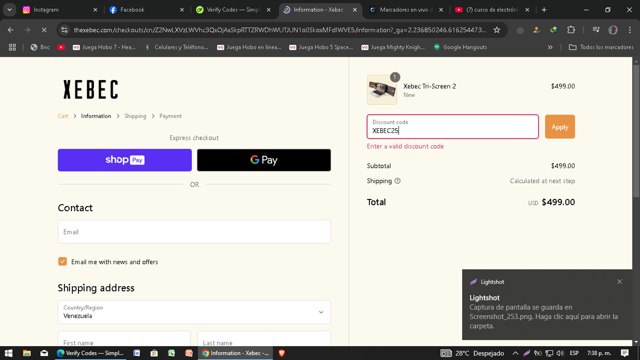Go forward in browser history
This screenshot has width=640, height=360.
(x=27, y=30)
